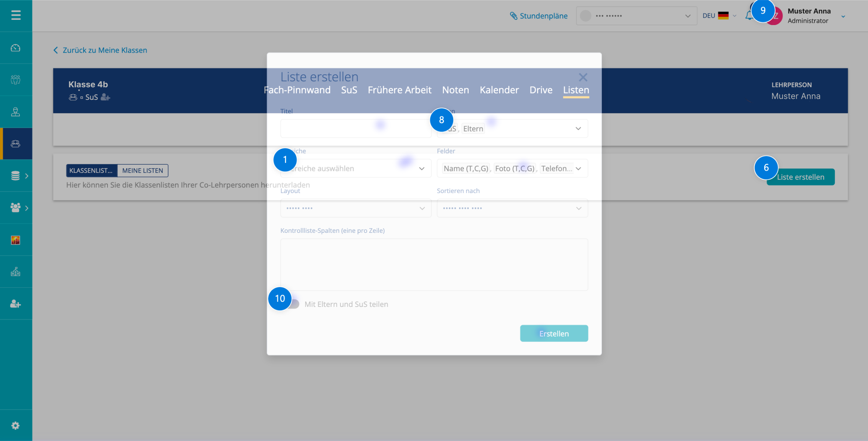
Task: Click the add student icon beside SuS
Action: 106,97
